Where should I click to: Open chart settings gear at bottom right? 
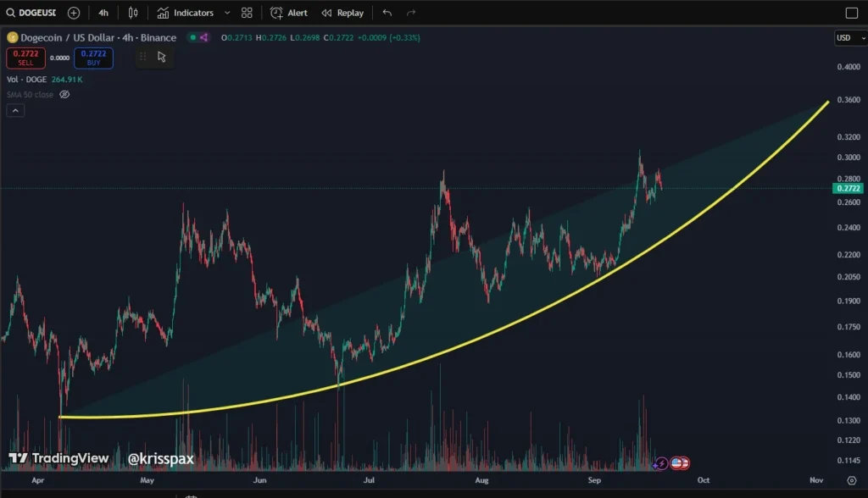[x=852, y=480]
